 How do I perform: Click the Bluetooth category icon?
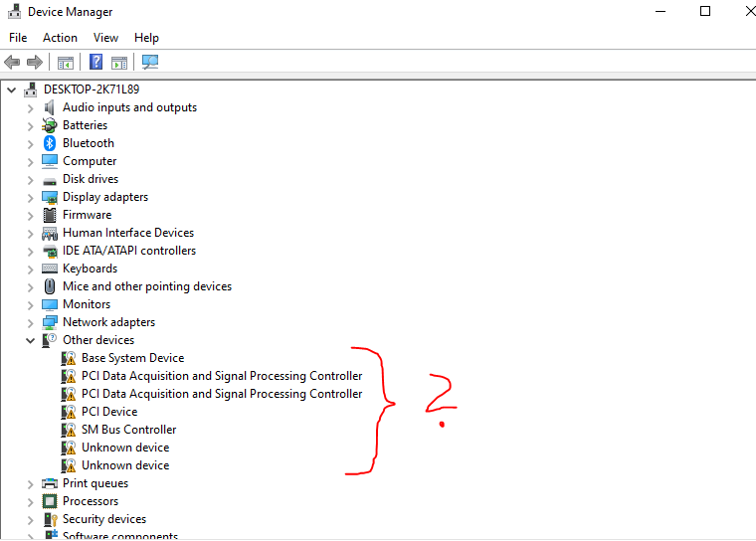pos(49,143)
